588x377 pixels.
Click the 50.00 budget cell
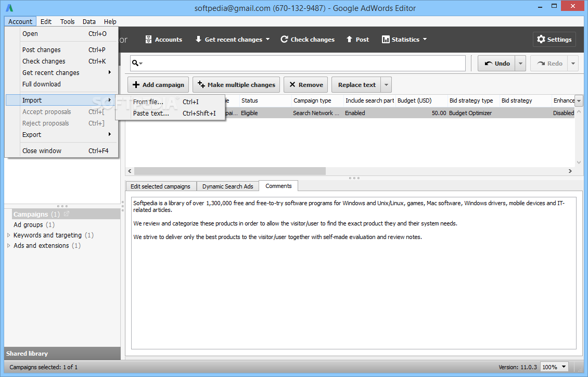click(421, 113)
